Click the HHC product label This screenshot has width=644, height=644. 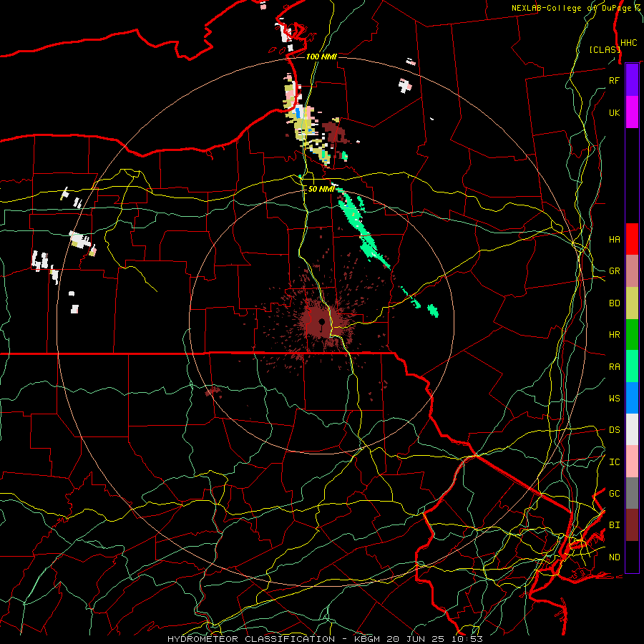coord(628,43)
